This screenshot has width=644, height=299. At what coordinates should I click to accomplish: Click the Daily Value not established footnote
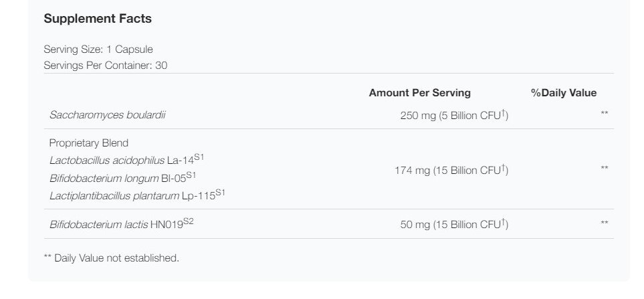(x=111, y=258)
